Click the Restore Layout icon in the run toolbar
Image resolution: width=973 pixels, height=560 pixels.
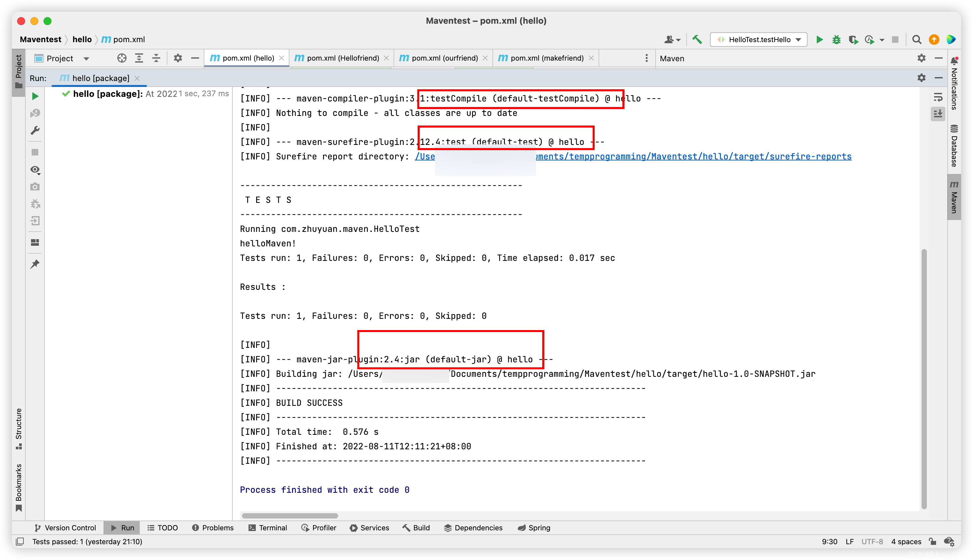click(x=35, y=242)
